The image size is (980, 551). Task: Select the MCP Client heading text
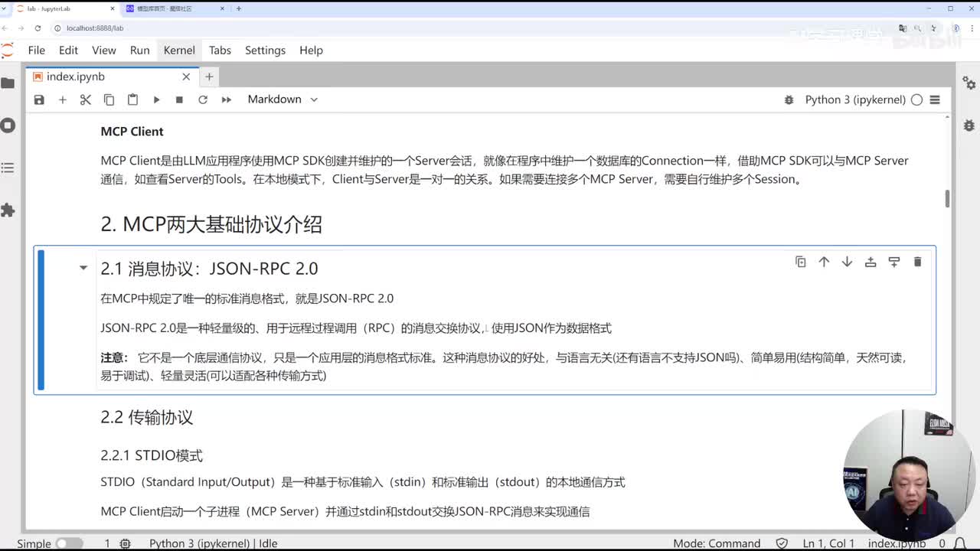click(x=132, y=132)
